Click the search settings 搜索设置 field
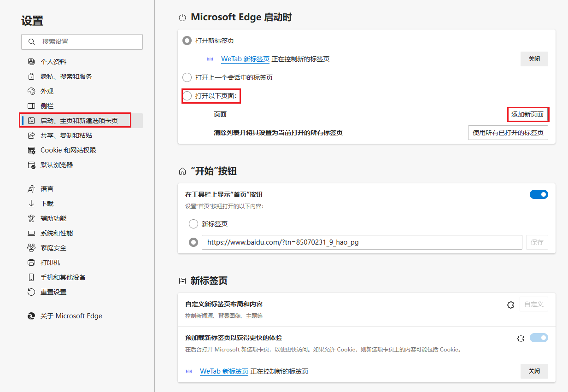The image size is (568, 392). tap(82, 41)
